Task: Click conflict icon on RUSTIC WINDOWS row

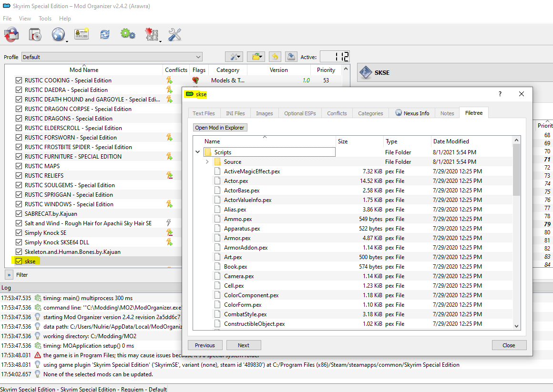Action: tap(170, 204)
